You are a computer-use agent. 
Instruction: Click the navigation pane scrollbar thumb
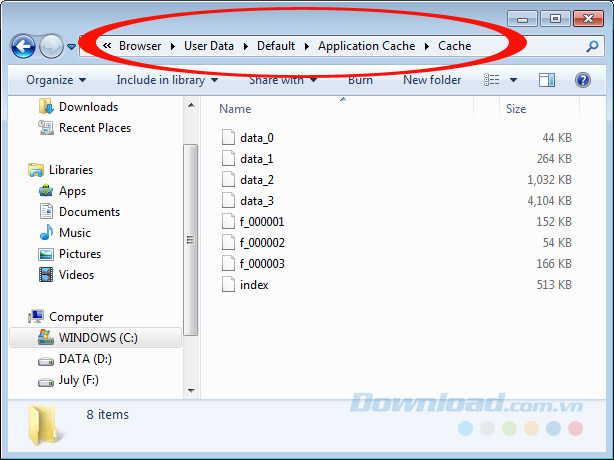191,240
